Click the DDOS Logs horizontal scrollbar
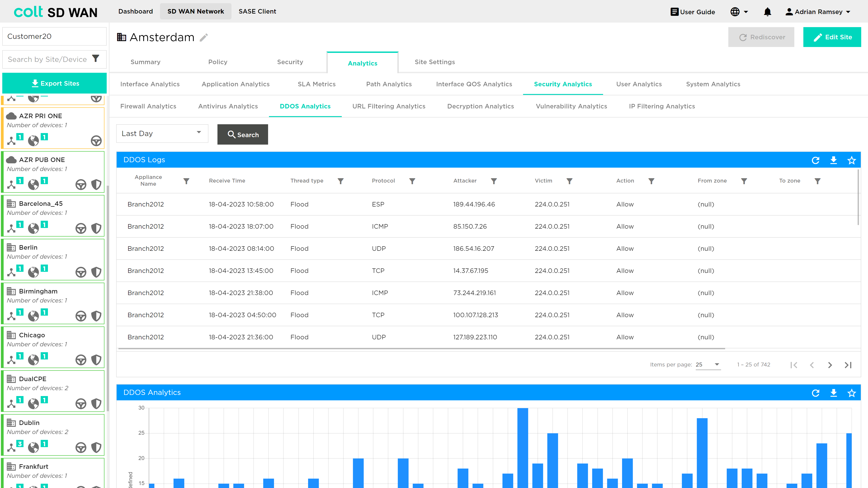This screenshot has height=488, width=868. pyautogui.click(x=421, y=349)
